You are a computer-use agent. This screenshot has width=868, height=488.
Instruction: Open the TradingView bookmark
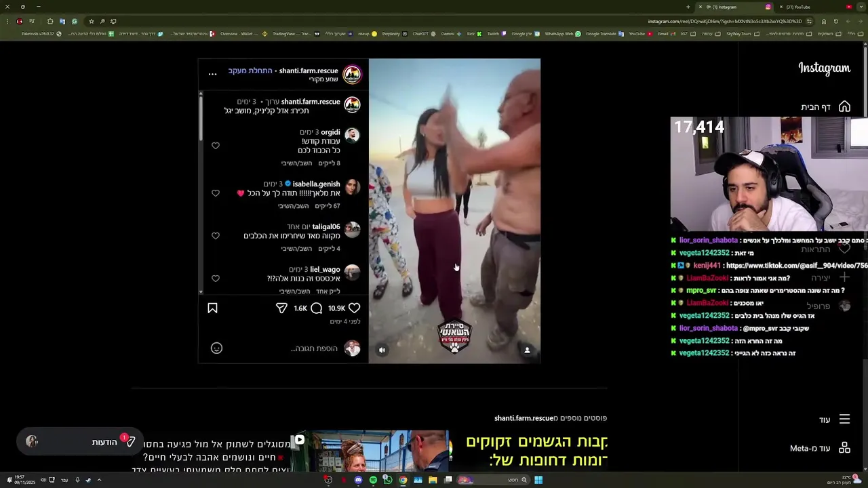pos(295,33)
